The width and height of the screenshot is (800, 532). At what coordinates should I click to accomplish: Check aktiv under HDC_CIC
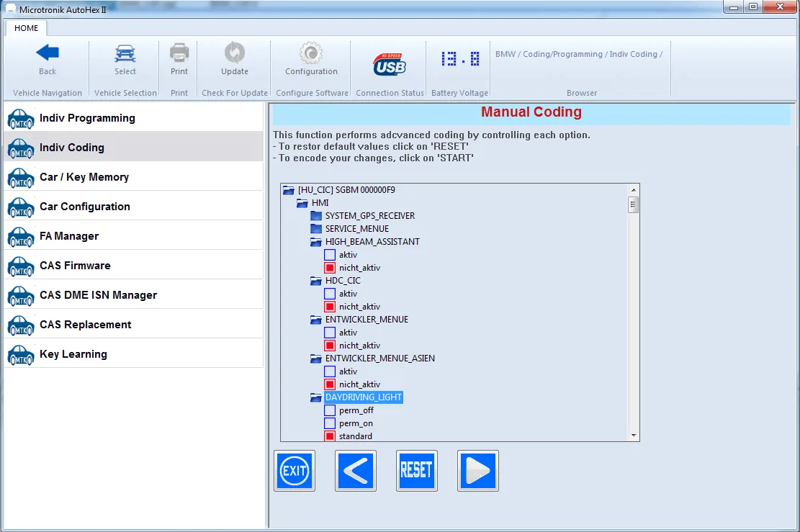pos(330,294)
